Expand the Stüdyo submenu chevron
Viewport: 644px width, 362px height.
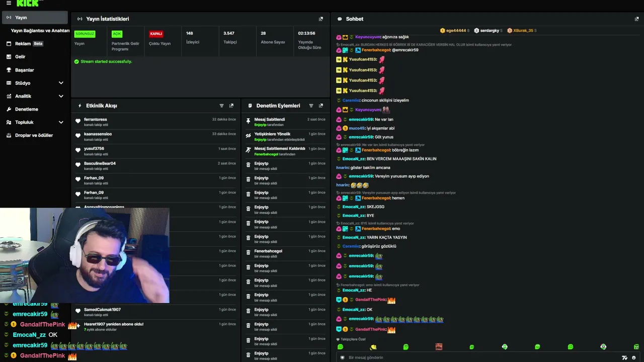tap(61, 83)
